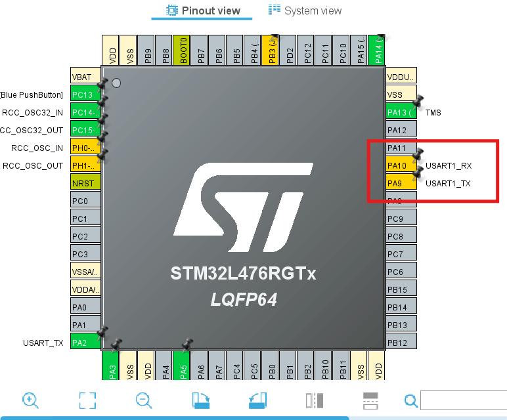Image resolution: width=507 pixels, height=420 pixels.
Task: Click pin PB2 on bottom edge
Action: (305, 366)
